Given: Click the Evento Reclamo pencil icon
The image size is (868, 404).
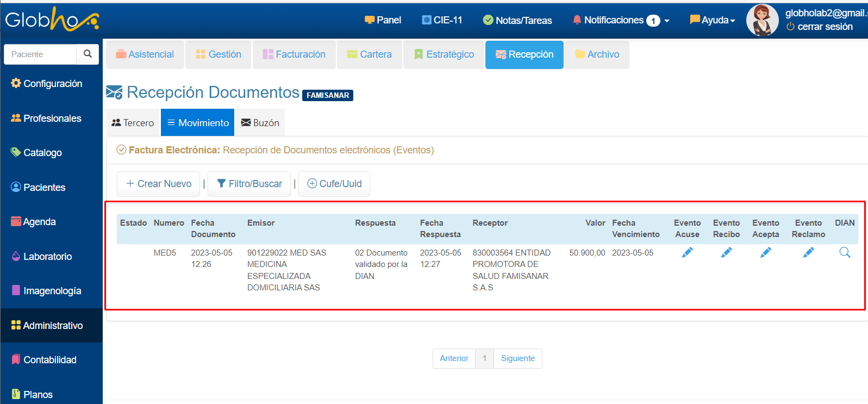Looking at the screenshot, I should pyautogui.click(x=808, y=252).
